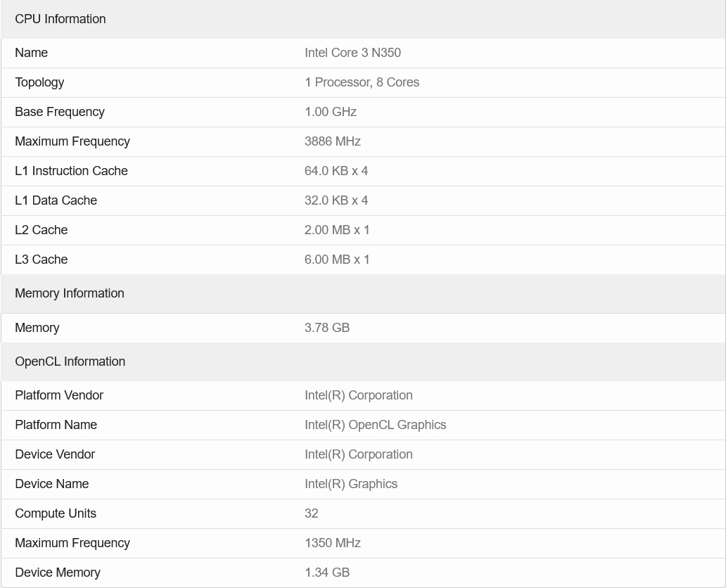726x588 pixels.
Task: Click the L1 Instruction Cache label
Action: click(71, 171)
